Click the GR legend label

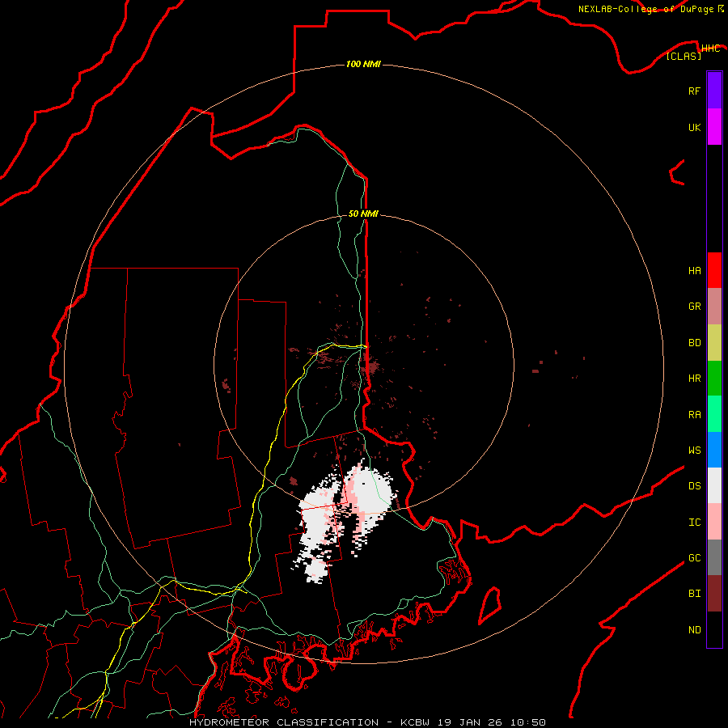point(694,307)
